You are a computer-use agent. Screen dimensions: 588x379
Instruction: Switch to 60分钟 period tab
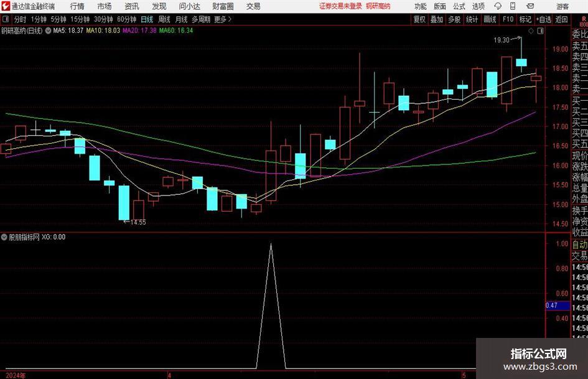pos(127,19)
